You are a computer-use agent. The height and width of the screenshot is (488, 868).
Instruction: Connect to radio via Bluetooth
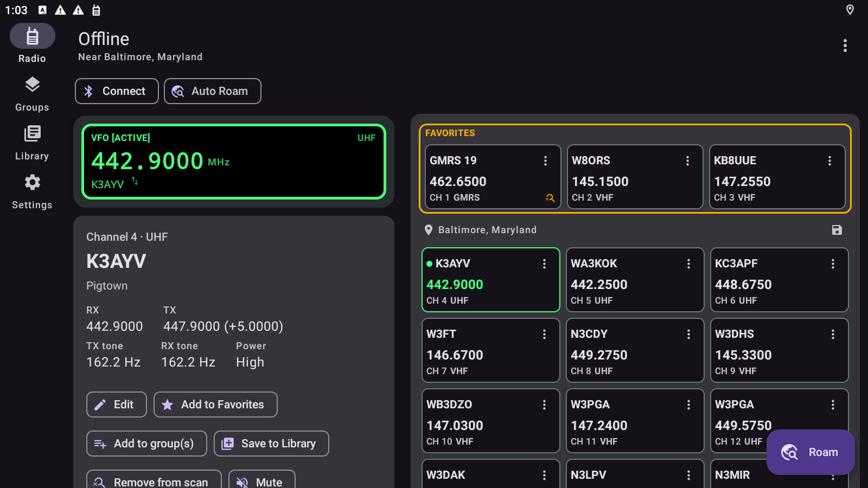[x=117, y=91]
